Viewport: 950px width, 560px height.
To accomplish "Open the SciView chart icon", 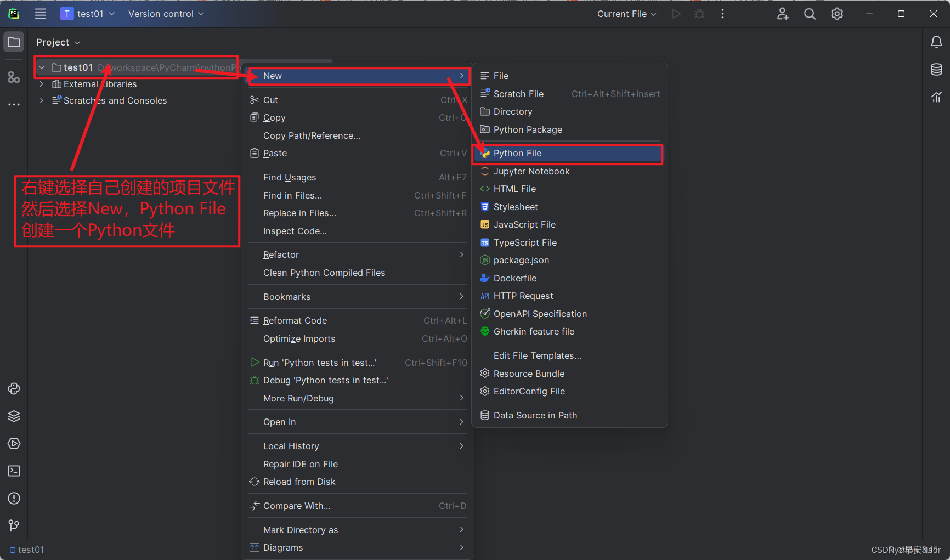I will tap(936, 97).
